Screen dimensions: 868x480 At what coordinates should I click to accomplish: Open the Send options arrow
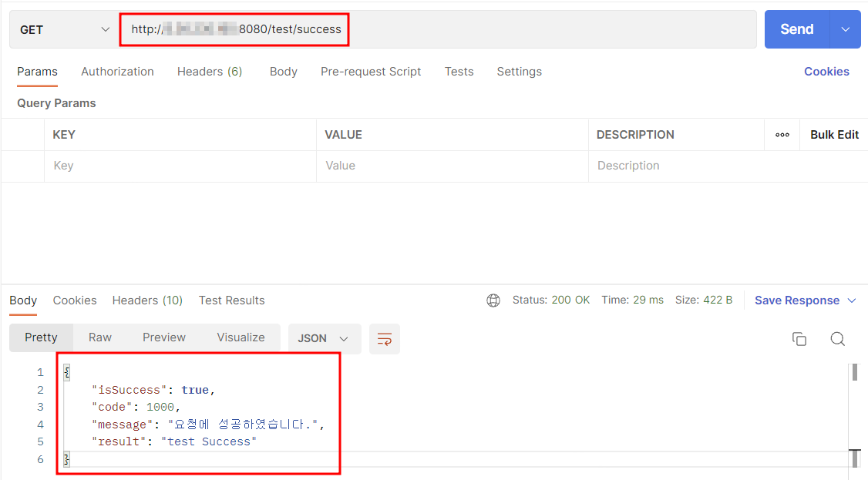pyautogui.click(x=846, y=29)
